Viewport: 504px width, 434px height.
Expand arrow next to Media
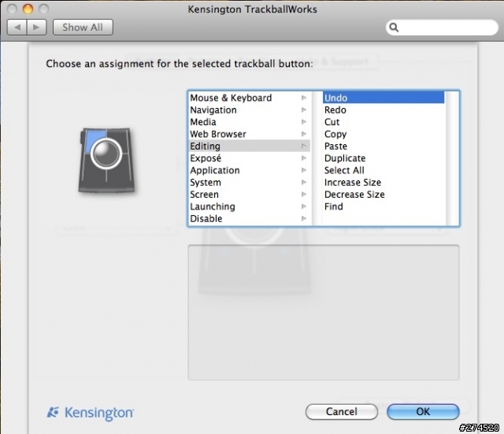[304, 122]
